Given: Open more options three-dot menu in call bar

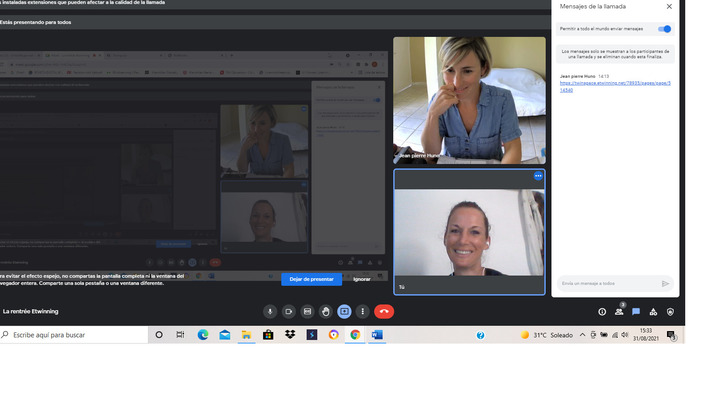Looking at the screenshot, I should [363, 311].
